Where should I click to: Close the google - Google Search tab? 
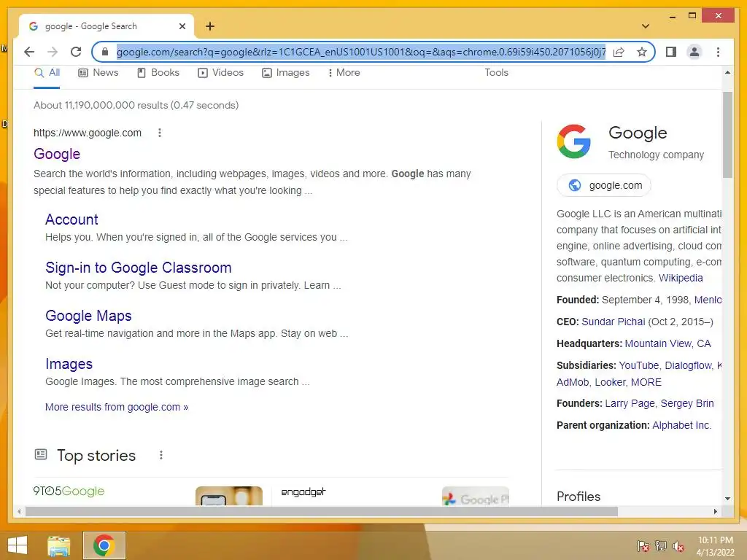(x=182, y=26)
